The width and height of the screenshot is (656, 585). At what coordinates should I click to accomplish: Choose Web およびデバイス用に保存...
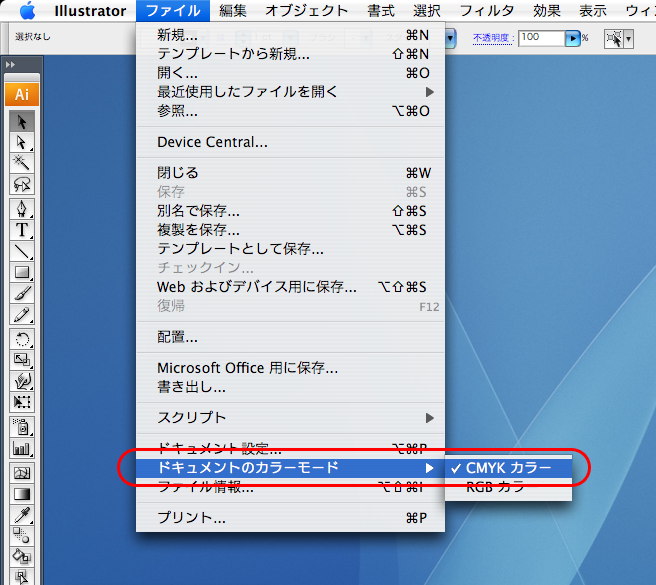(x=290, y=287)
